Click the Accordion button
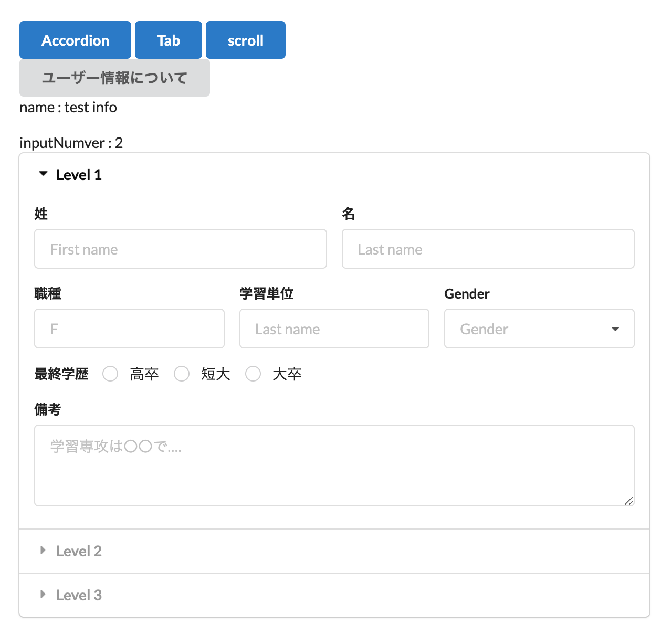 pyautogui.click(x=75, y=40)
